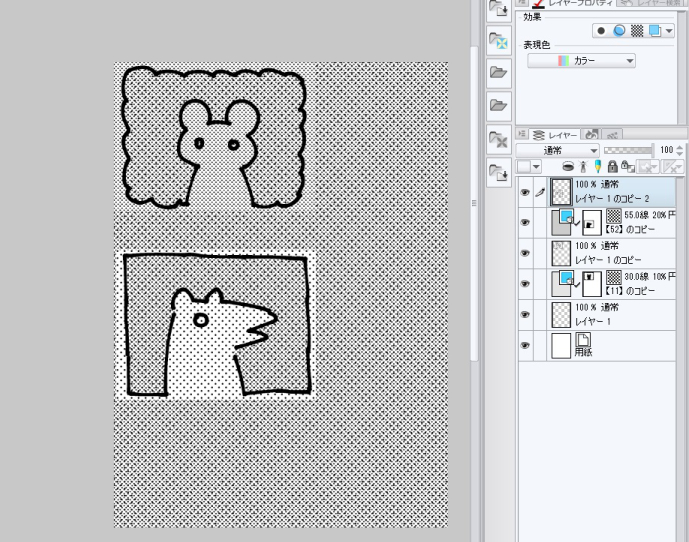Set as reference layer with lighthouse icon
The image size is (689, 542).
pyautogui.click(x=581, y=167)
